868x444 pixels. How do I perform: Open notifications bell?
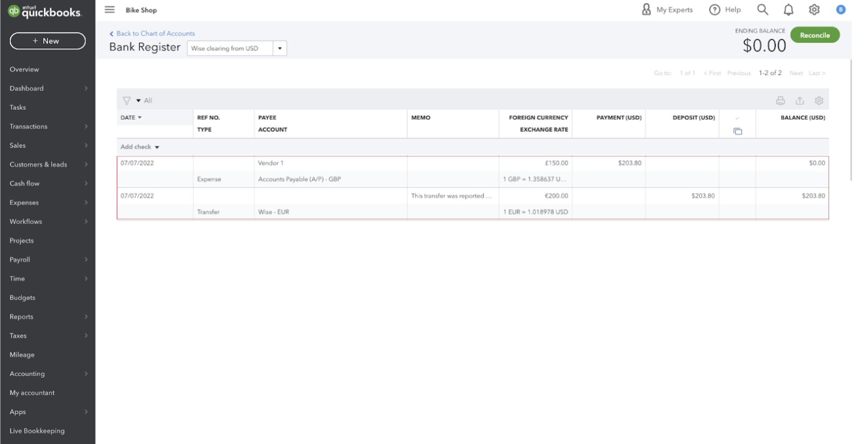pyautogui.click(x=788, y=10)
